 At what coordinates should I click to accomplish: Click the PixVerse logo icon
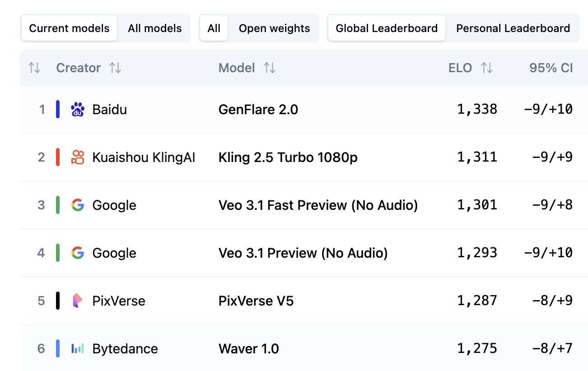pyautogui.click(x=78, y=301)
